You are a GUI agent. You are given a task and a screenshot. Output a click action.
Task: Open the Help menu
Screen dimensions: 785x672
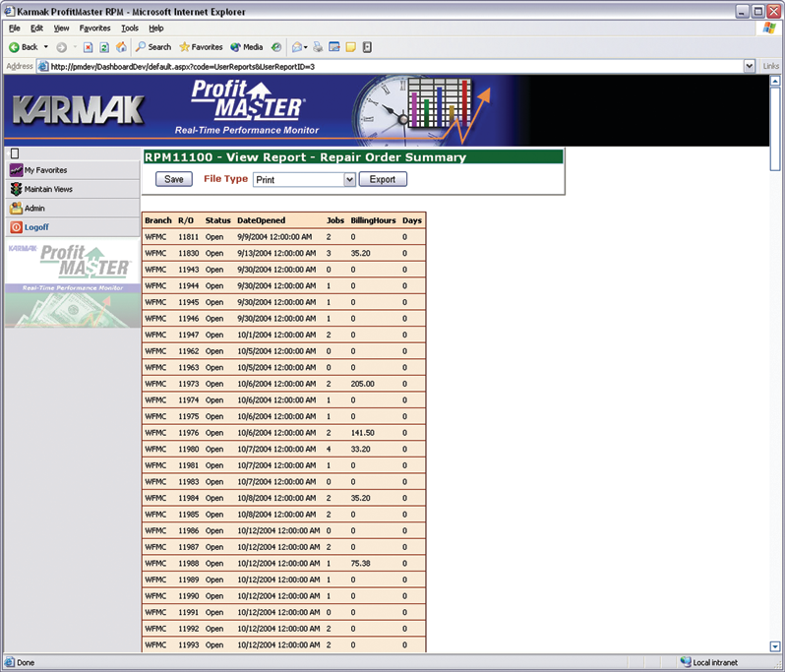click(x=155, y=29)
